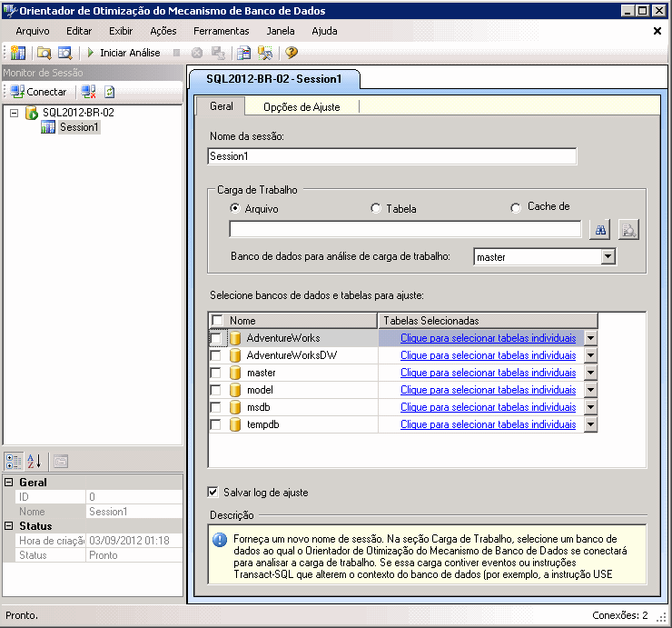Click Iniciar Análise to start analysis
The image size is (672, 628).
coord(123,53)
